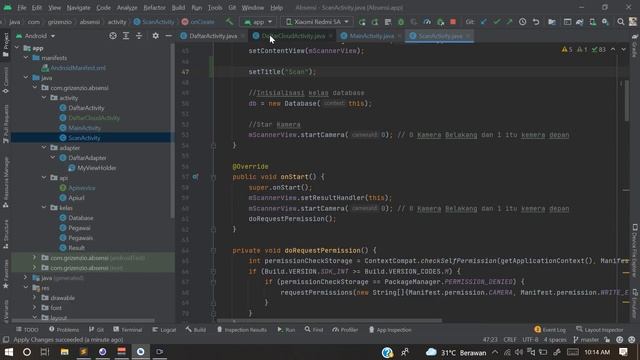640x360 pixels.
Task: Click the onStart override gutter icon
Action: click(195, 177)
